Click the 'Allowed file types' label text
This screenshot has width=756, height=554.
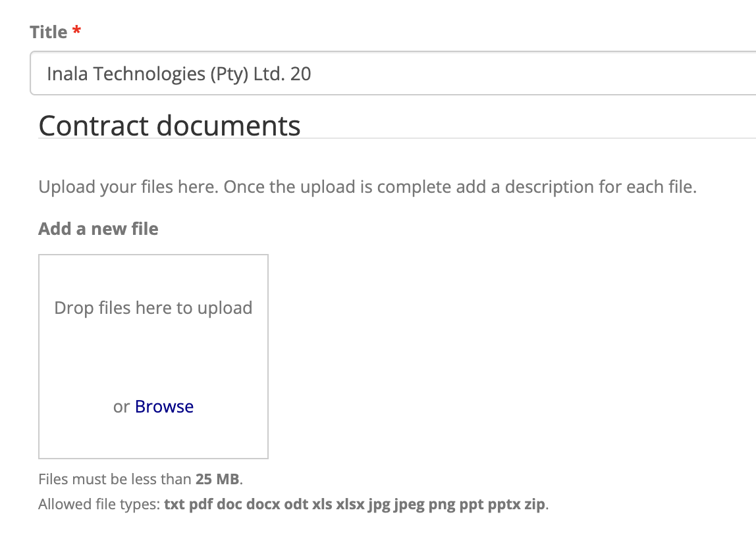pos(99,505)
